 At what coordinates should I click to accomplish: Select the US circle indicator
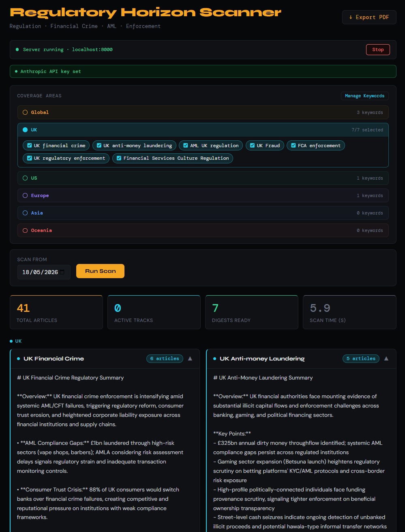click(x=25, y=178)
